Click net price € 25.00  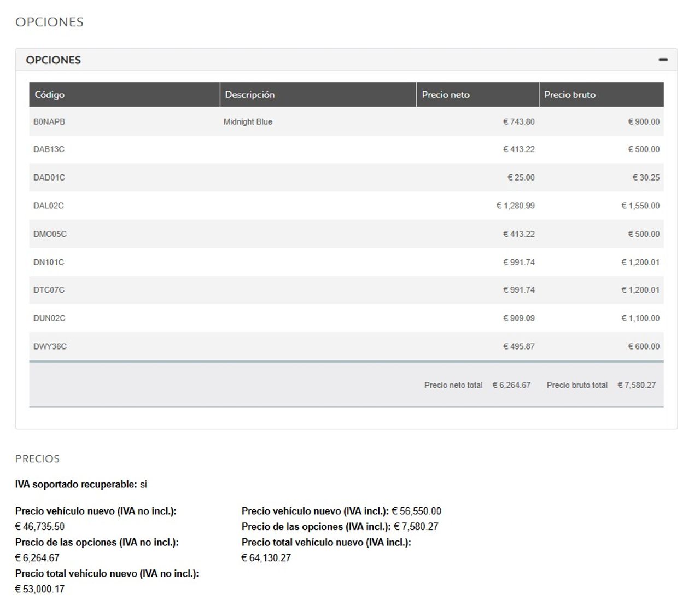521,178
